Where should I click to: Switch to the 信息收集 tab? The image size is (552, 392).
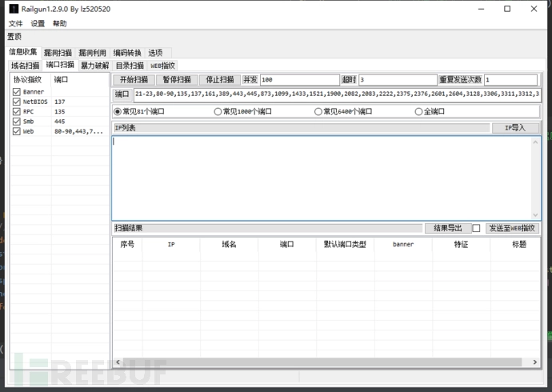click(x=23, y=52)
